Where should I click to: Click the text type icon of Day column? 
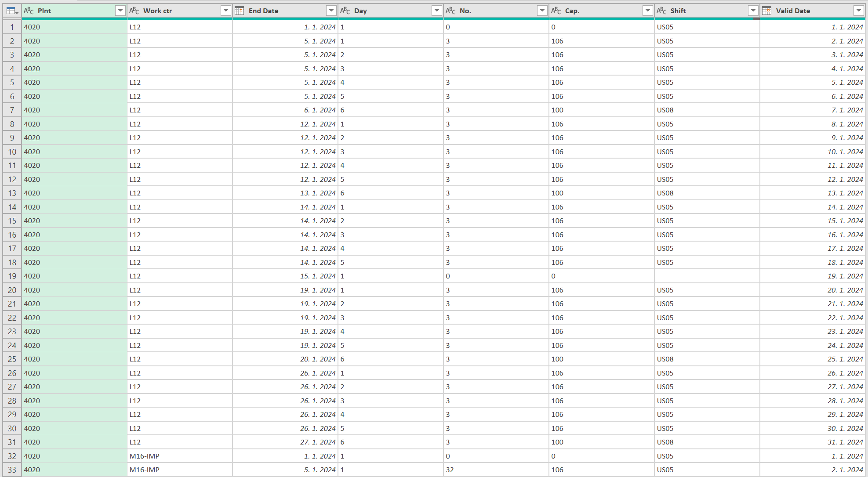coord(345,11)
